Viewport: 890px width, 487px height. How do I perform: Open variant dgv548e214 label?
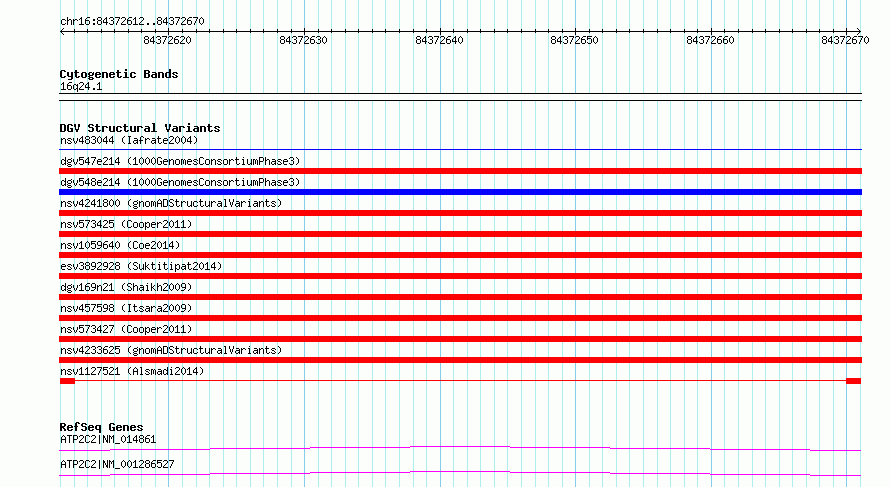click(x=180, y=182)
